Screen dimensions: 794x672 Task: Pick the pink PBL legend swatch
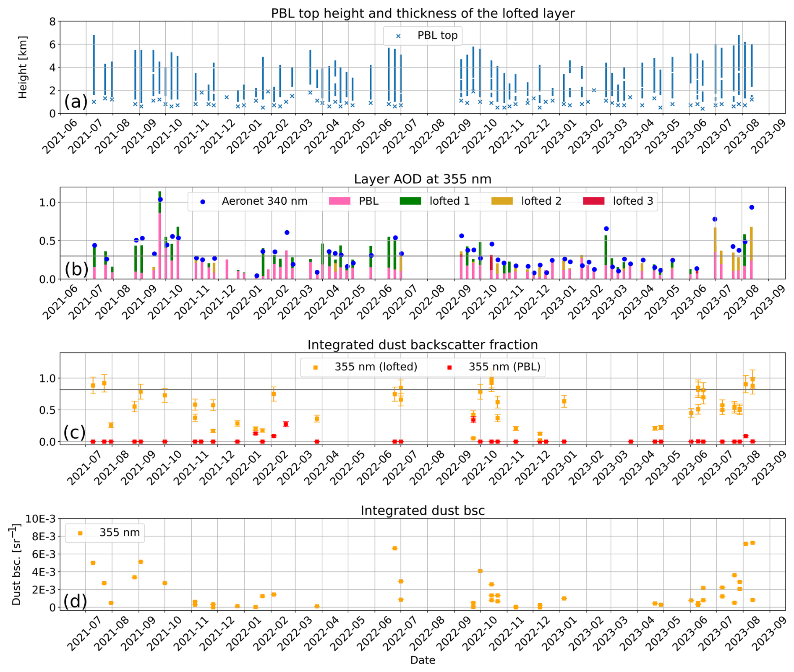[340, 201]
